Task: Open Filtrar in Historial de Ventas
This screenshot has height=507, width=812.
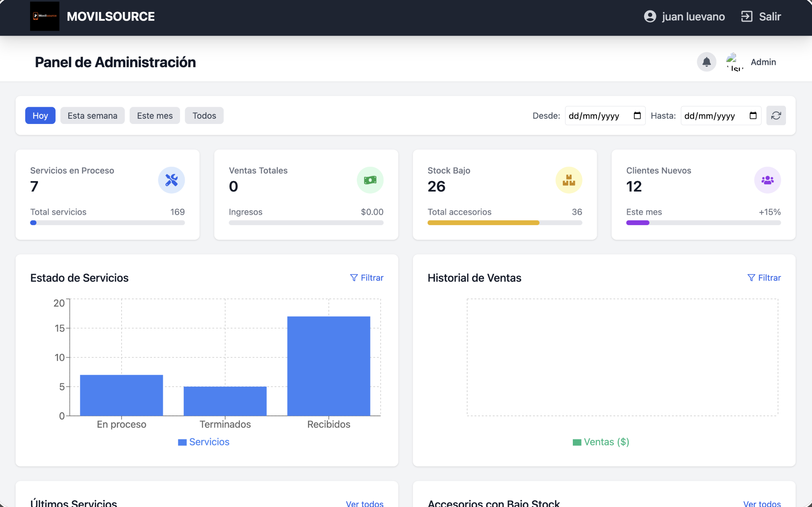Action: click(x=764, y=277)
